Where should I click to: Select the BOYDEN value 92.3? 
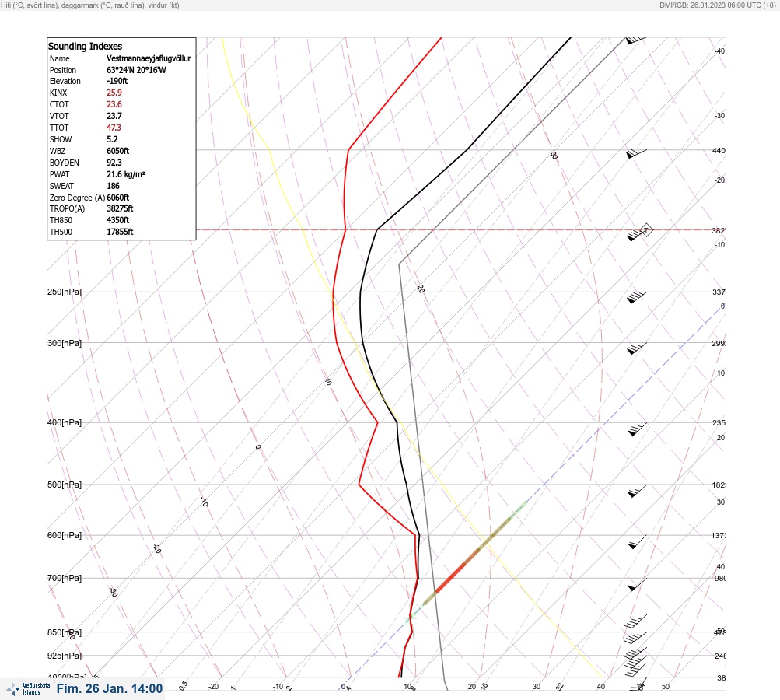click(x=114, y=163)
